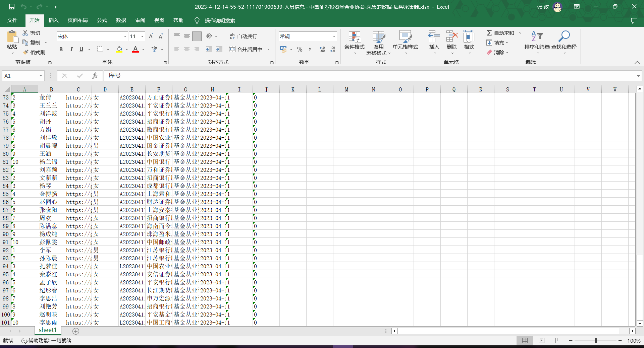Click the Increase Indent icon
This screenshot has height=348, width=644.
(219, 49)
